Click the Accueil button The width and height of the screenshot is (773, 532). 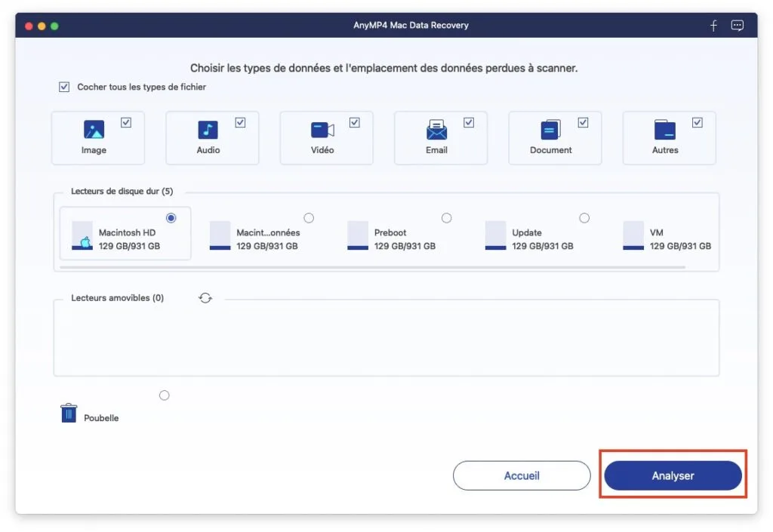(x=522, y=475)
